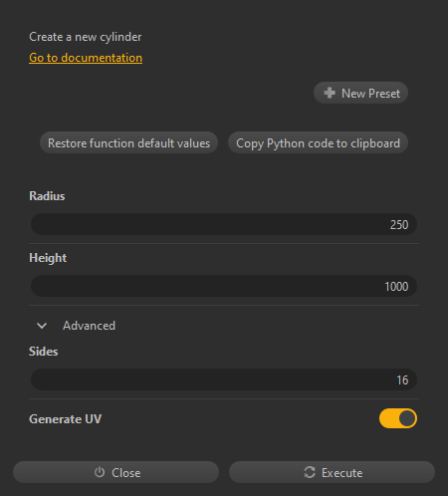Image resolution: width=448 pixels, height=496 pixels.
Task: Collapse the Advanced section chevron
Action: (42, 326)
